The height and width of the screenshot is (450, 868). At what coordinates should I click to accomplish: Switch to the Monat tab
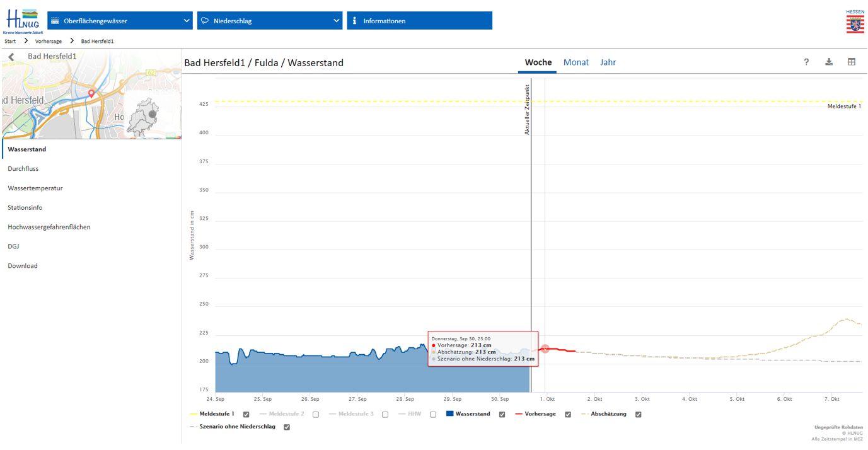[x=576, y=62]
